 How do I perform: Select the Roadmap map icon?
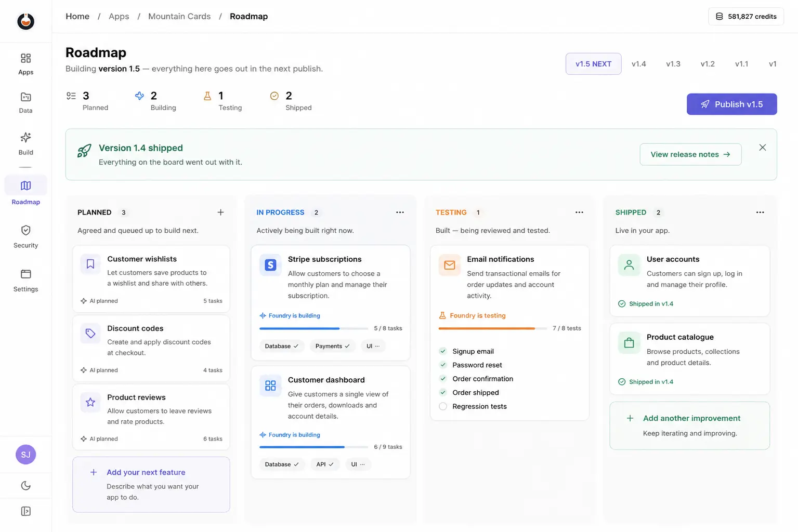point(25,185)
